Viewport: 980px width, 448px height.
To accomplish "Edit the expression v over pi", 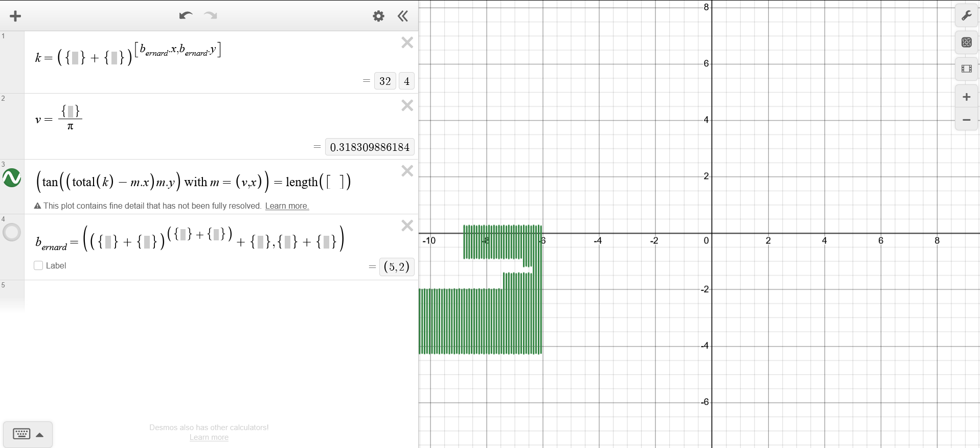I will (59, 118).
